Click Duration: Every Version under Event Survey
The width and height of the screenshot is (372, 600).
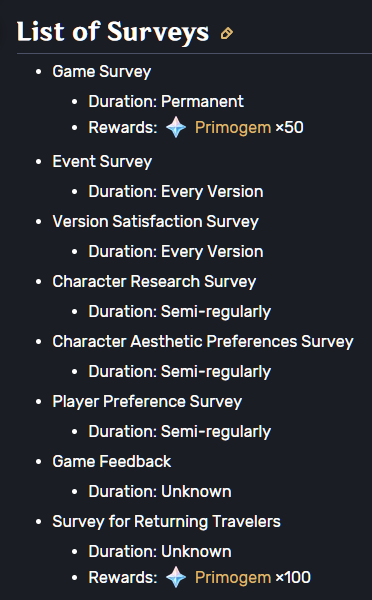pyautogui.click(x=176, y=191)
